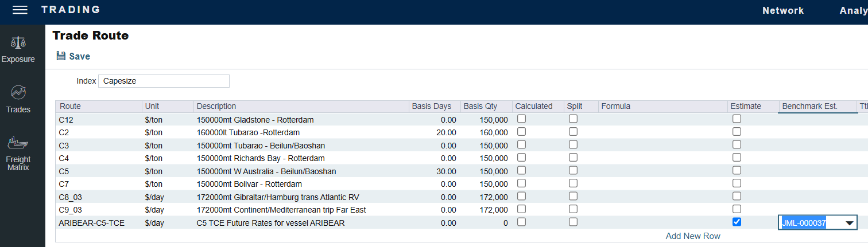Tick the Split checkbox for C5
Image resolution: width=868 pixels, height=247 pixels.
[x=573, y=170]
